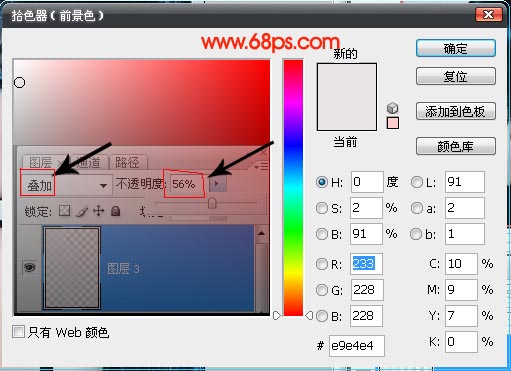Click the Lab b field showing 1
Image resolution: width=511 pixels, height=371 pixels.
click(x=465, y=234)
